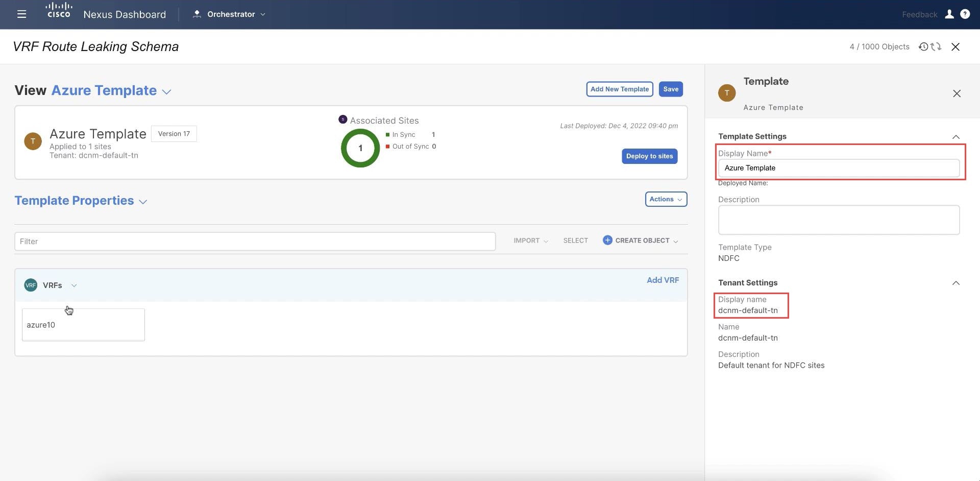980x481 pixels.
Task: Save the template
Action: 671,89
